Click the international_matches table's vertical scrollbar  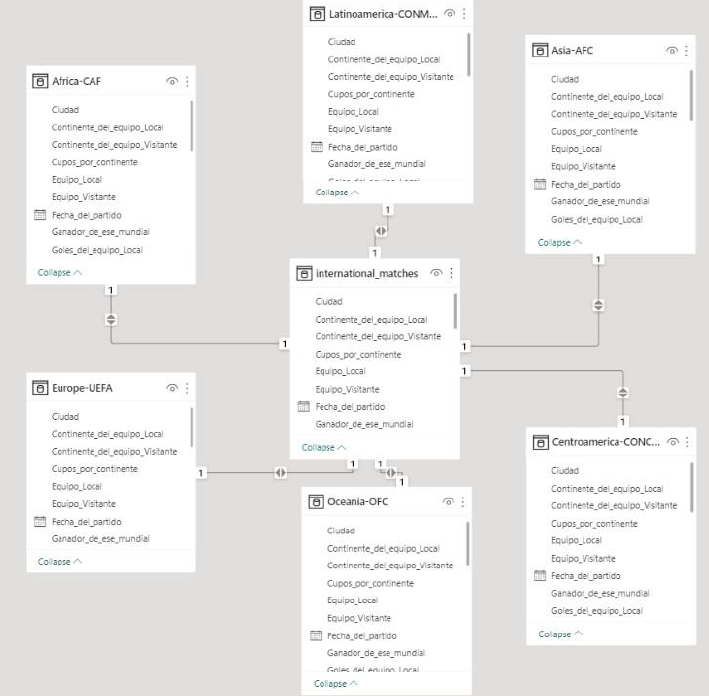pos(456,311)
